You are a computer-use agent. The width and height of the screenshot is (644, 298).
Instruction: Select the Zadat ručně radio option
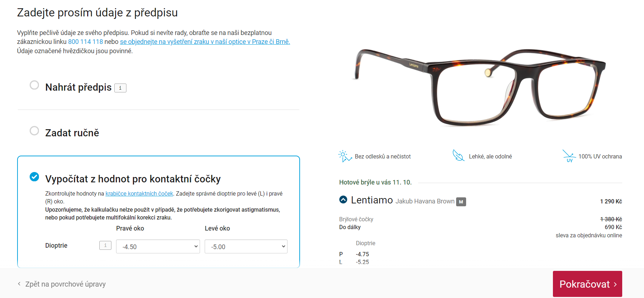point(34,131)
